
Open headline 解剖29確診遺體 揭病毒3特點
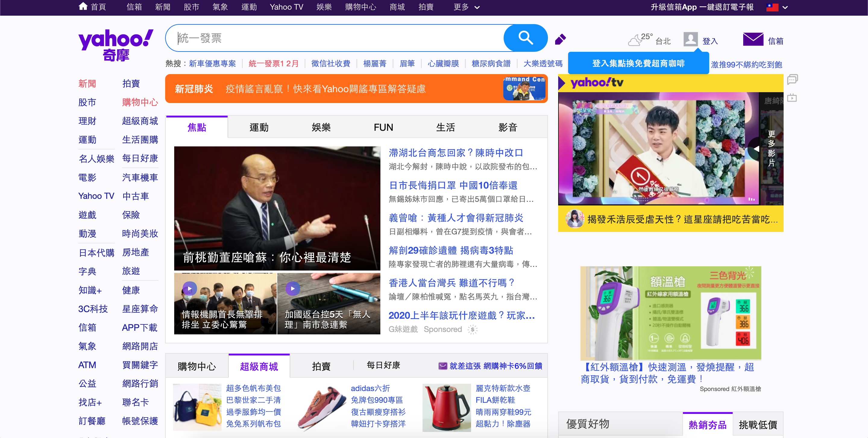[x=451, y=250]
